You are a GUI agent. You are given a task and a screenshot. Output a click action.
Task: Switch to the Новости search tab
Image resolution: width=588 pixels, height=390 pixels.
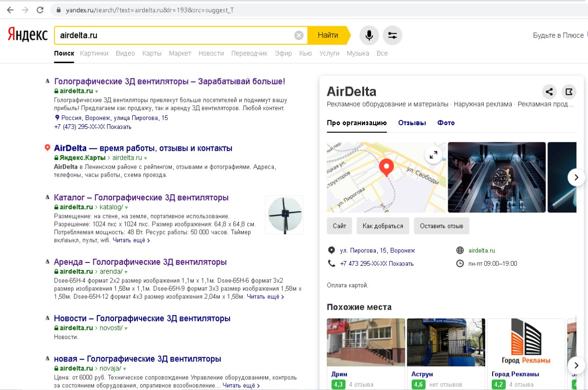click(211, 53)
